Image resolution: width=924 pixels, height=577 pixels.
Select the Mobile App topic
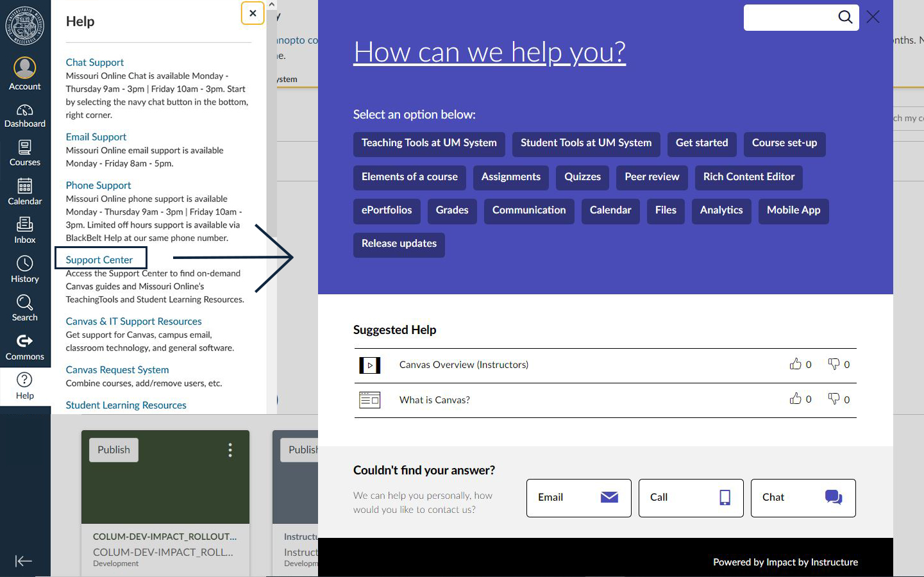tap(794, 211)
